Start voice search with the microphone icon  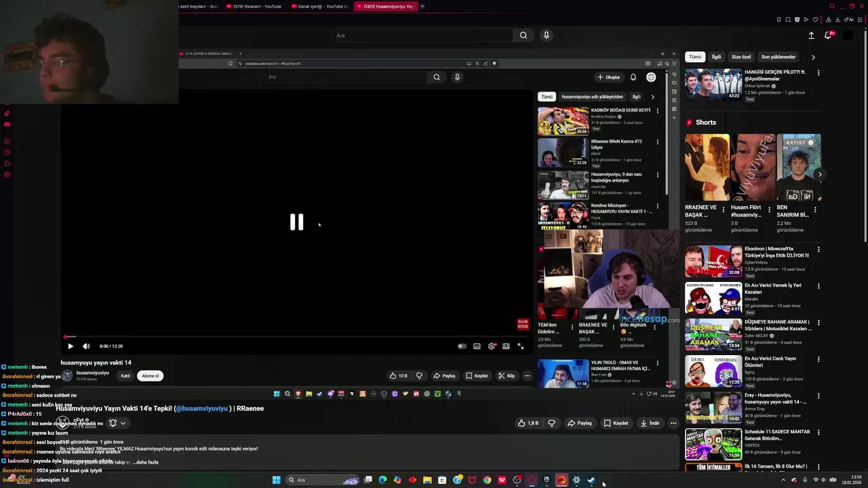547,35
